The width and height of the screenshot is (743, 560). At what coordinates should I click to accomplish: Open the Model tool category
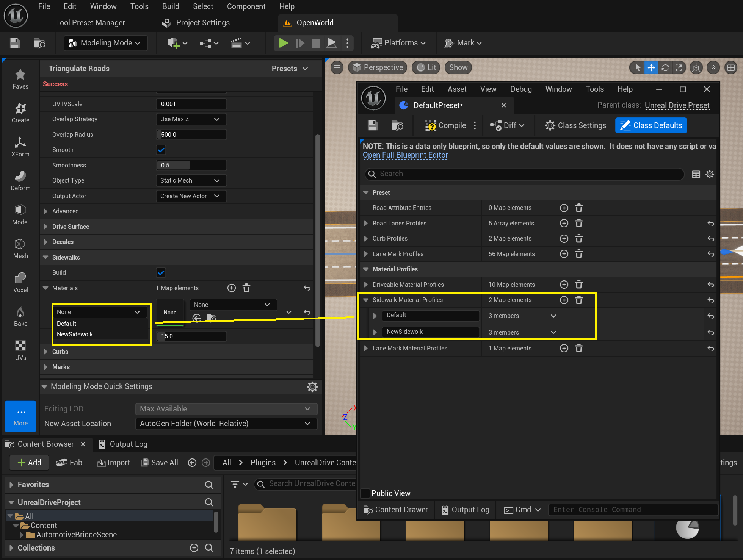click(x=20, y=215)
